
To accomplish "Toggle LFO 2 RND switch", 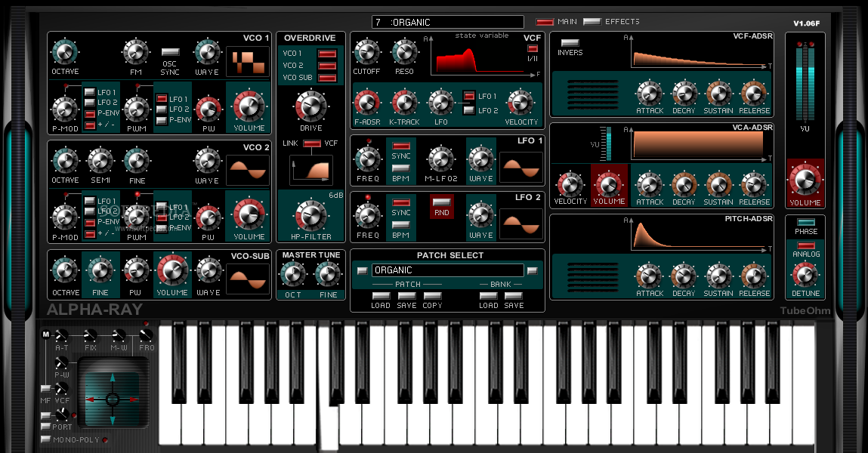I will (442, 202).
